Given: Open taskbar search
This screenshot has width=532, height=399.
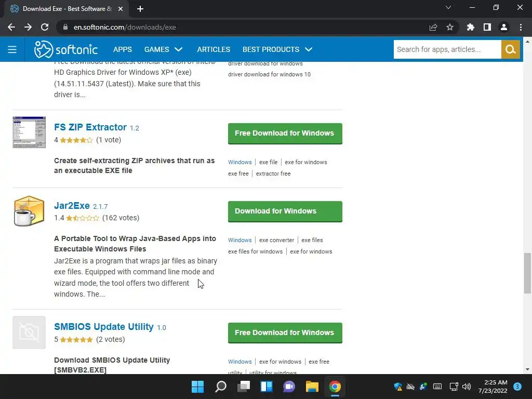Looking at the screenshot, I should pos(220,387).
